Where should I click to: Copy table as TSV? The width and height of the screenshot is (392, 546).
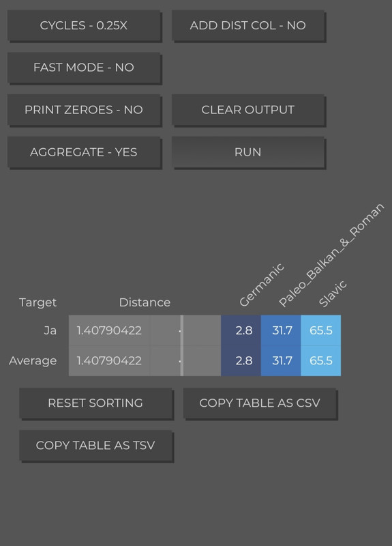tap(95, 446)
